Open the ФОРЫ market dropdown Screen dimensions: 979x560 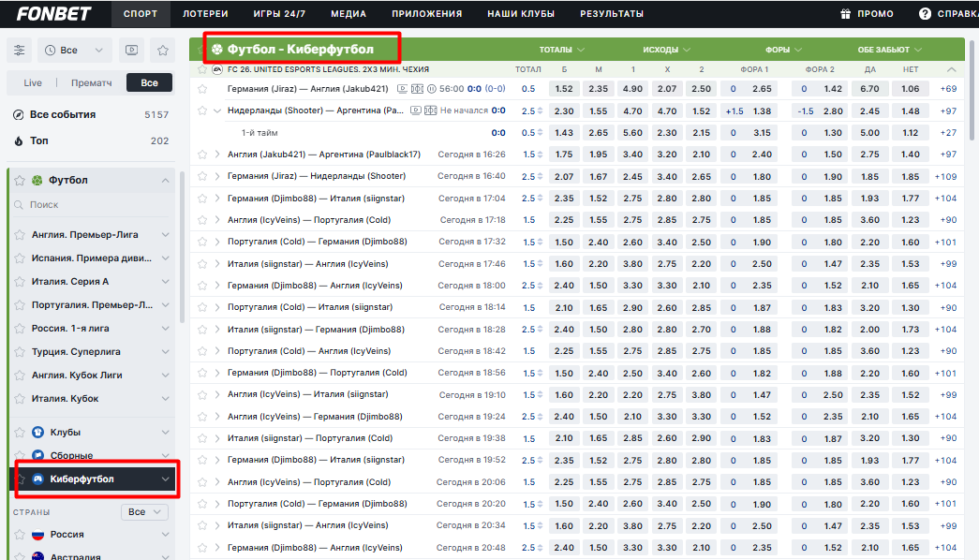point(783,50)
